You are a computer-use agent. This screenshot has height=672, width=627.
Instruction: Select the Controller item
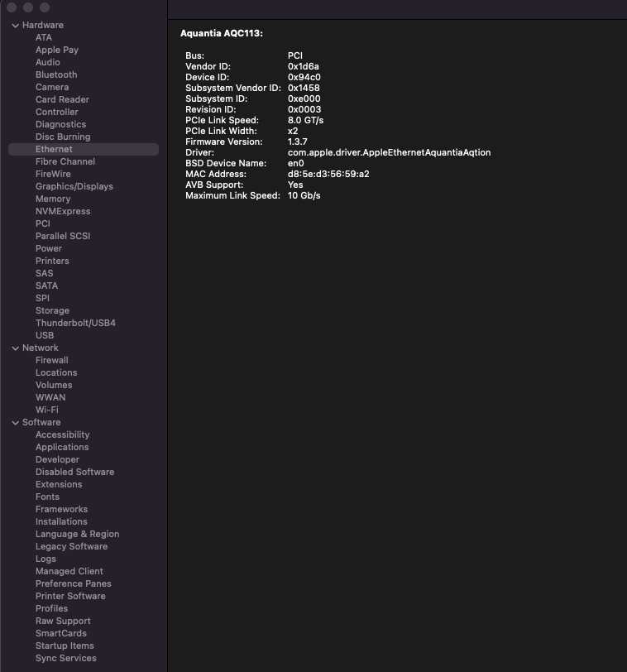56,113
